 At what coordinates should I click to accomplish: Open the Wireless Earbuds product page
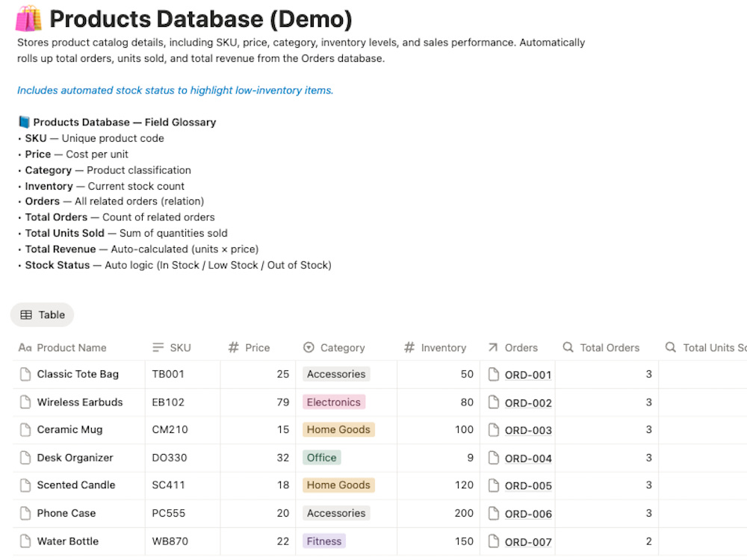tap(80, 402)
